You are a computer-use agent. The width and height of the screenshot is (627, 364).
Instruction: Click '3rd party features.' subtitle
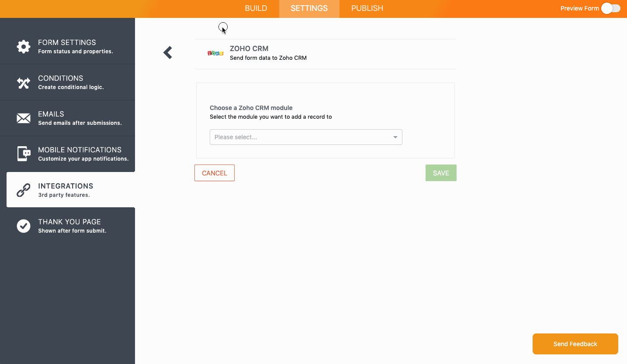(64, 195)
